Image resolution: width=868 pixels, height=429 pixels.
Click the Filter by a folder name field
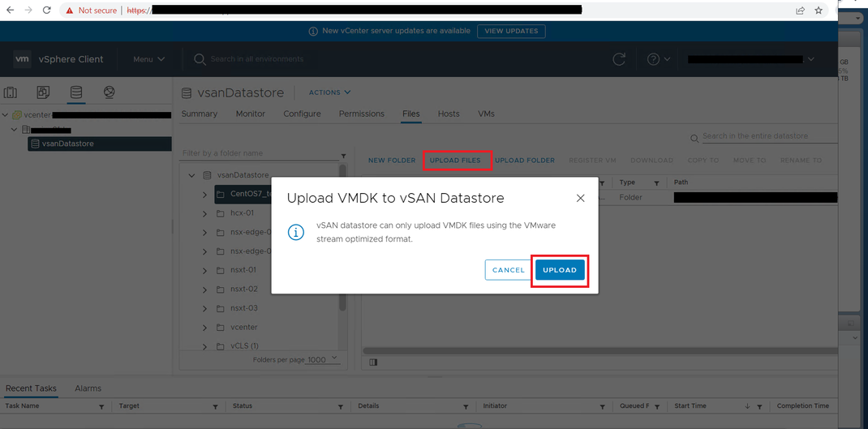[x=259, y=153]
